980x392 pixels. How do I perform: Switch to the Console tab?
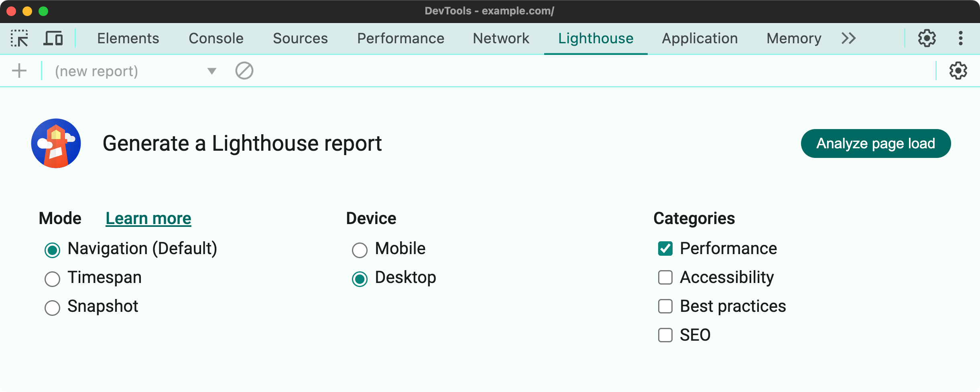pos(216,38)
